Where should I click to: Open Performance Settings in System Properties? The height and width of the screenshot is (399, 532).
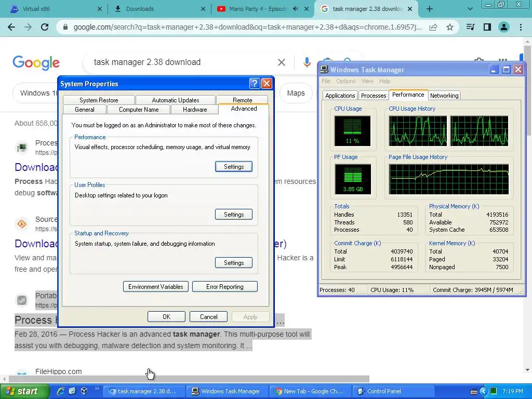[x=234, y=167]
